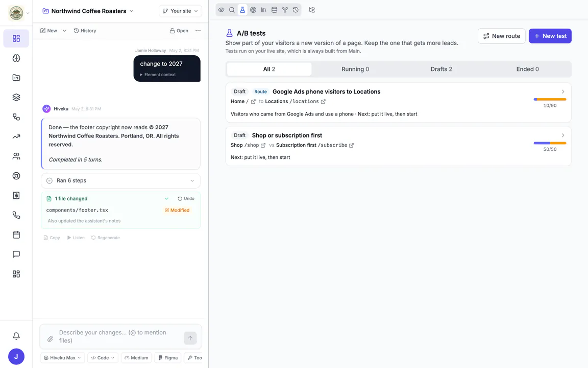Switch to the Ended 0 tab
The width and height of the screenshot is (588, 368).
click(x=528, y=69)
